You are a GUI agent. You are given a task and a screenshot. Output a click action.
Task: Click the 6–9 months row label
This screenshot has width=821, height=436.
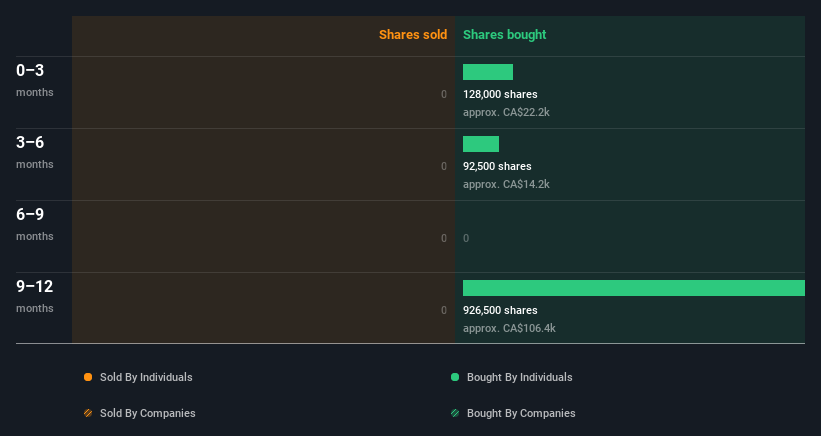coord(35,224)
